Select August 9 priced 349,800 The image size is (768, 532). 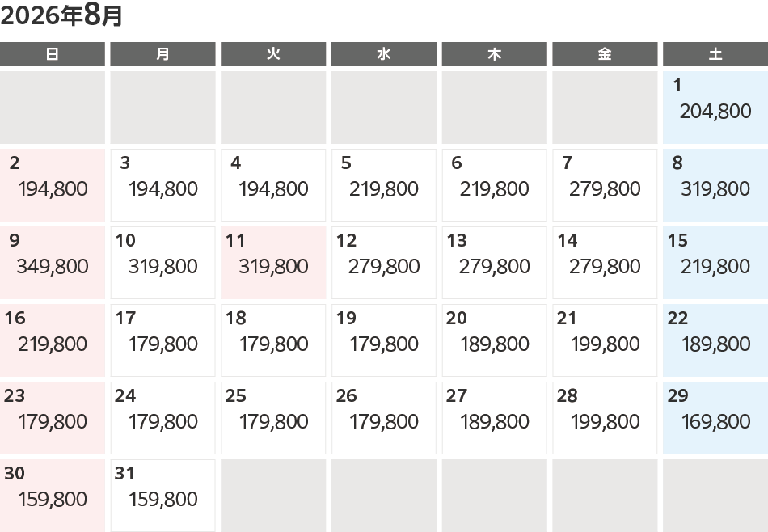coord(53,263)
